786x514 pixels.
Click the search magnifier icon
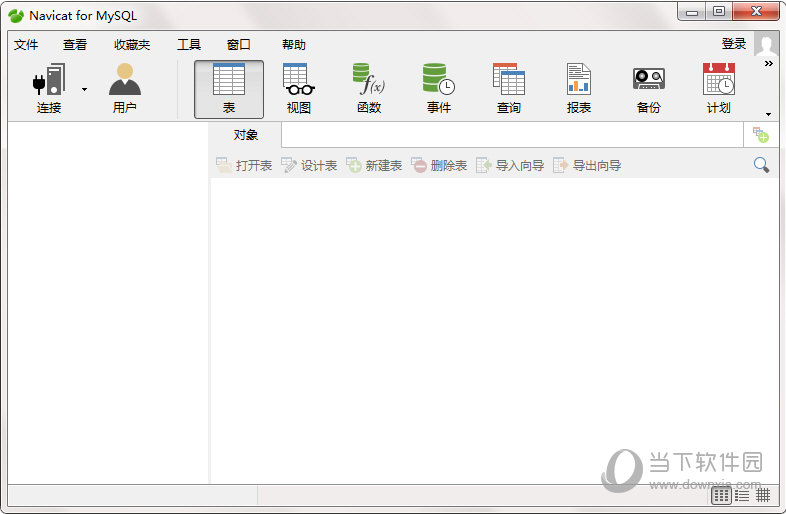tap(761, 164)
